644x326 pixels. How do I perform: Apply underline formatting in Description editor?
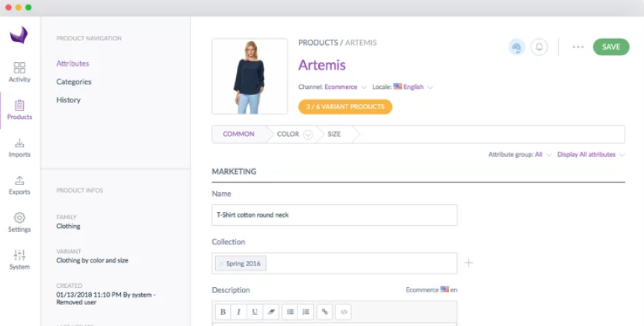[x=255, y=312]
